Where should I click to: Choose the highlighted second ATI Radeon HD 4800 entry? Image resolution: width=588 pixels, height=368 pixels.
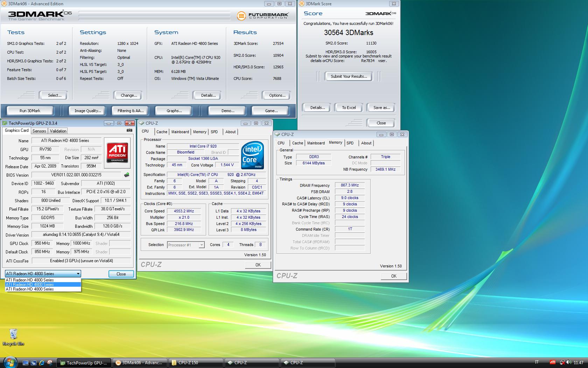pyautogui.click(x=43, y=285)
